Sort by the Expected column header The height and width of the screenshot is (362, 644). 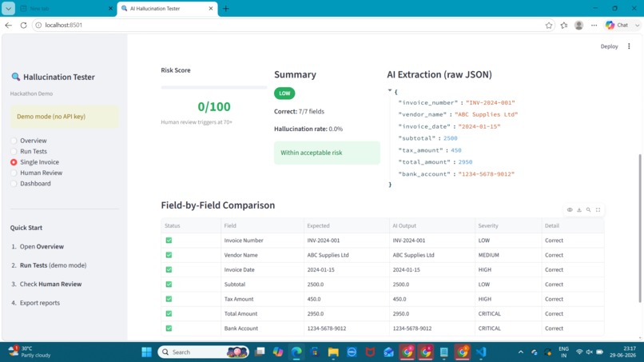(x=346, y=225)
